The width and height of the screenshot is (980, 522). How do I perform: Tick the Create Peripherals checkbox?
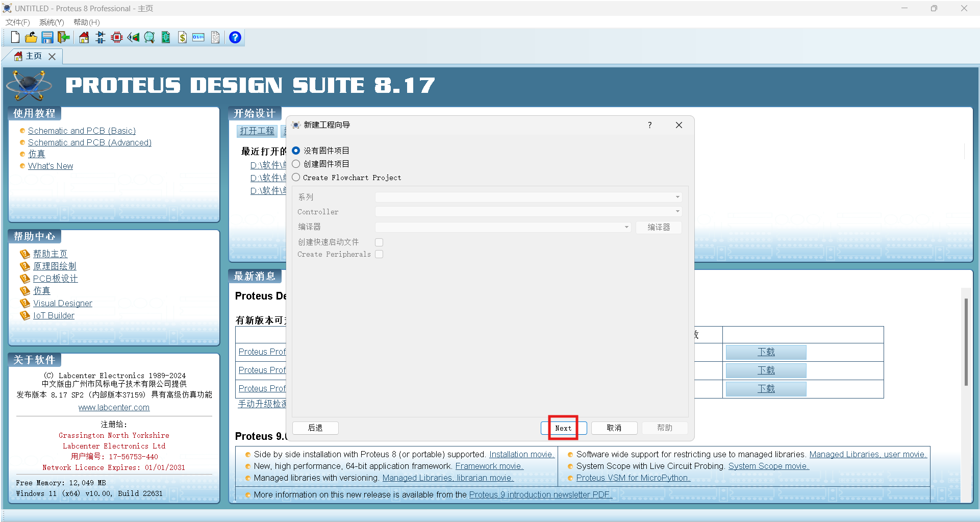click(379, 254)
